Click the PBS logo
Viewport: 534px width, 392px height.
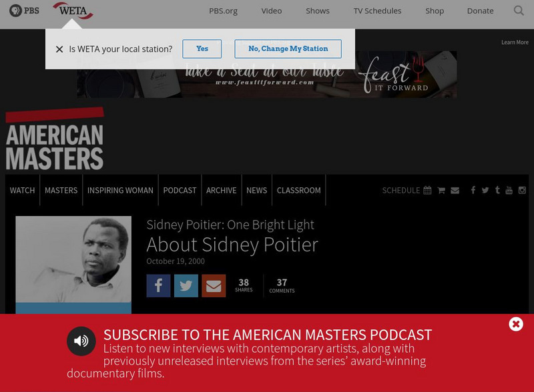[24, 11]
